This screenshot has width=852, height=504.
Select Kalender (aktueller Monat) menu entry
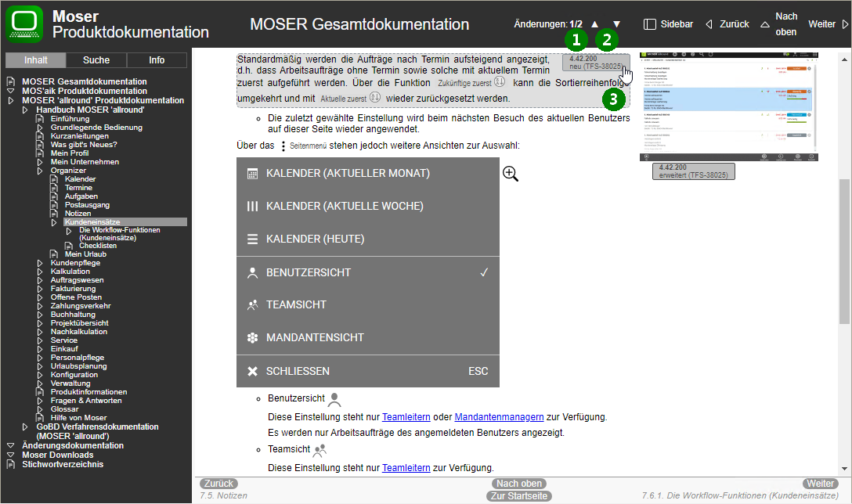[x=368, y=174]
